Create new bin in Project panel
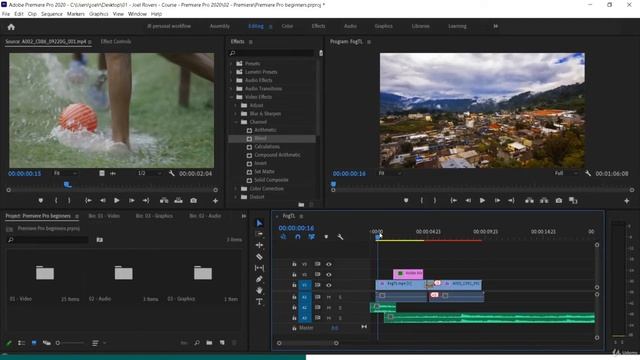The image size is (640, 360). (x=209, y=343)
